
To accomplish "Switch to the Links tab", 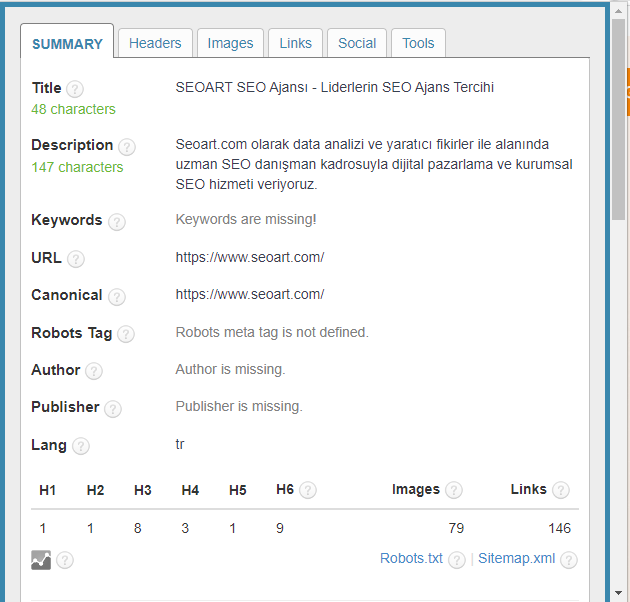I will 295,43.
